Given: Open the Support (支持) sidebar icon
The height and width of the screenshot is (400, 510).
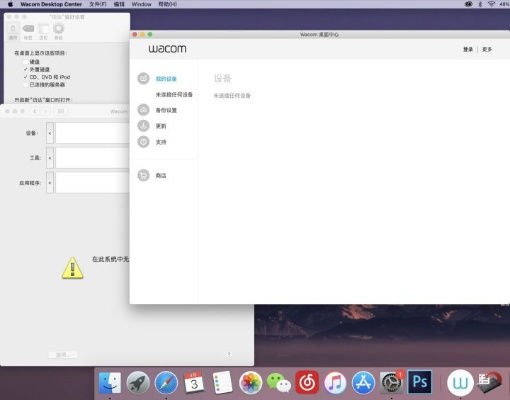Looking at the screenshot, I should pos(143,142).
